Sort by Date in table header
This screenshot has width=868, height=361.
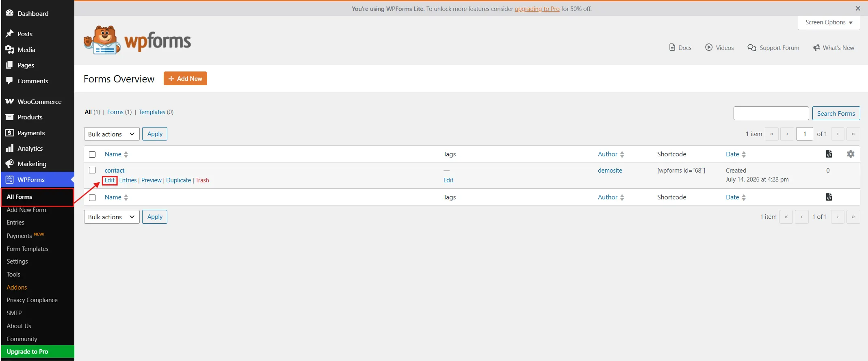pos(736,154)
